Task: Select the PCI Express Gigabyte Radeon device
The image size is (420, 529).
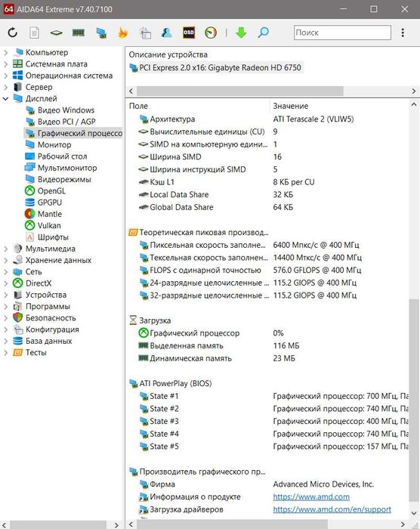Action: pyautogui.click(x=215, y=68)
